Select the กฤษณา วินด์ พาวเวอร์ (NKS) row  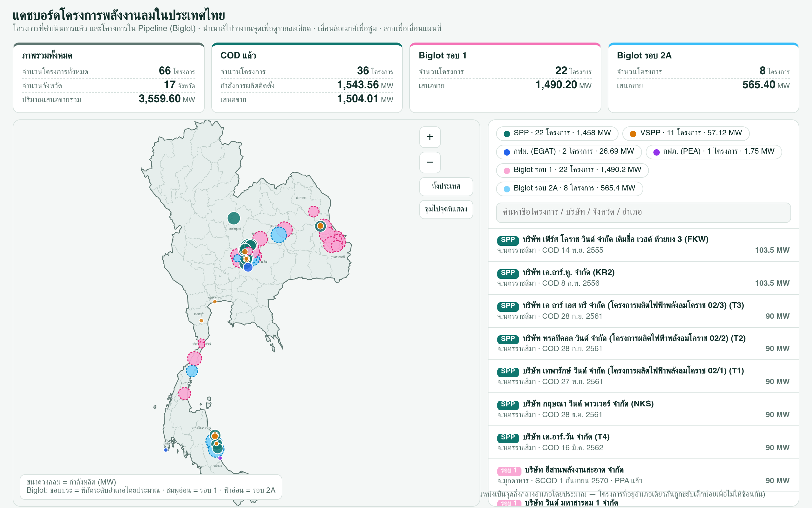[x=643, y=409]
